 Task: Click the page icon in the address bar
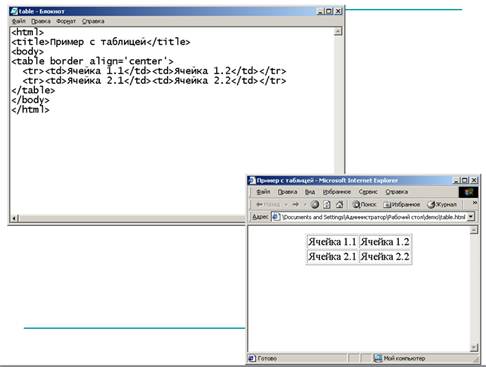[x=276, y=217]
